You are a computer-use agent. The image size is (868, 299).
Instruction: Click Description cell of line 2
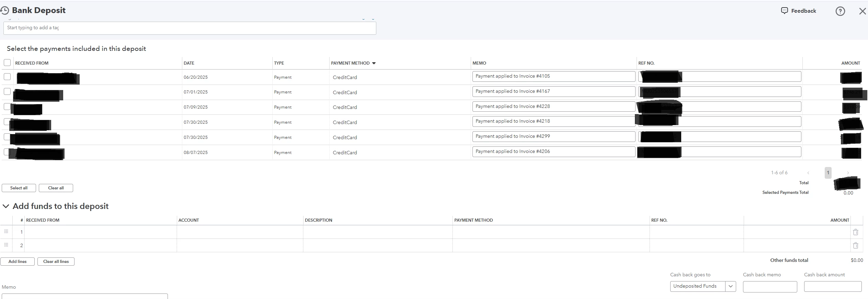378,245
